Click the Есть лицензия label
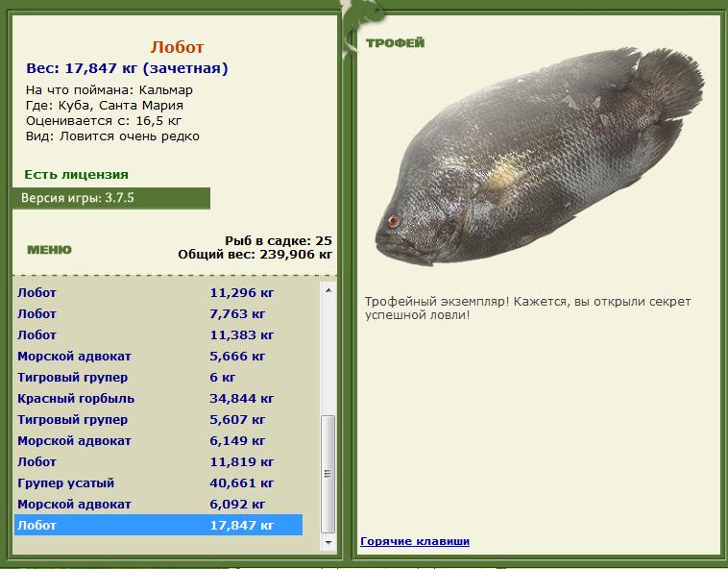Viewport: 728px width, 569px height. (x=77, y=175)
